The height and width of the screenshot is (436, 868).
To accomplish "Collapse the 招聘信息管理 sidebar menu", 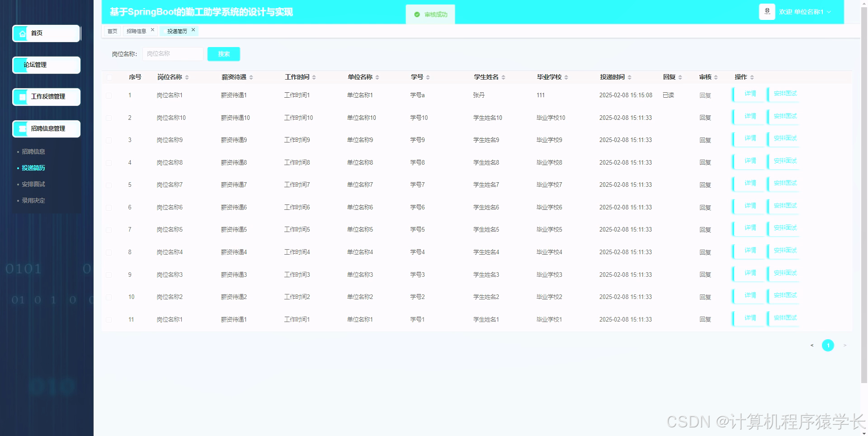I will 47,129.
